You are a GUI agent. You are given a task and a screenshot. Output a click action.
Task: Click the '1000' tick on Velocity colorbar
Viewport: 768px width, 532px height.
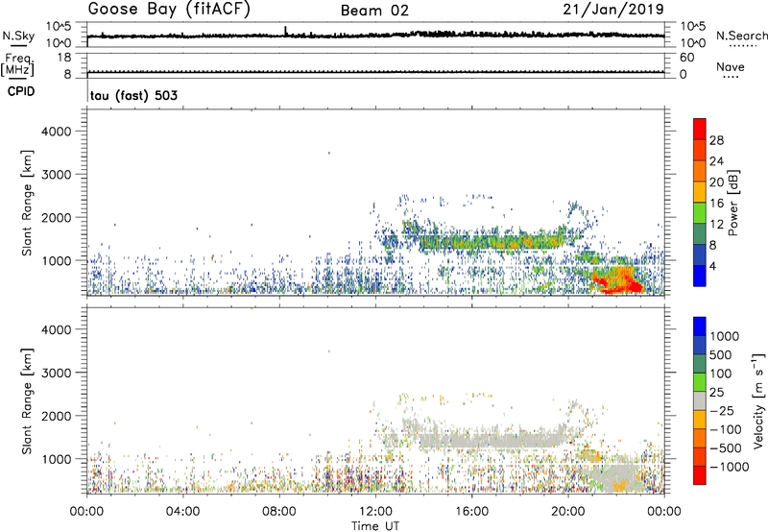click(x=724, y=336)
